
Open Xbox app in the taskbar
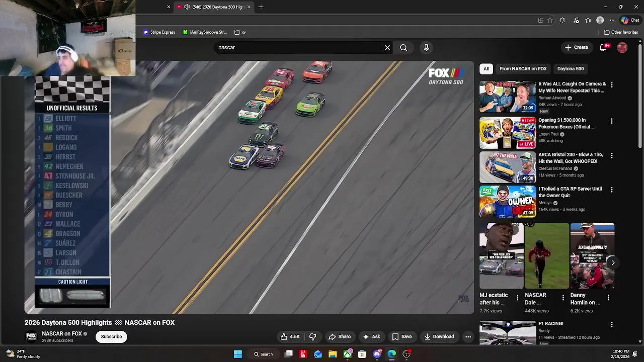click(x=348, y=354)
